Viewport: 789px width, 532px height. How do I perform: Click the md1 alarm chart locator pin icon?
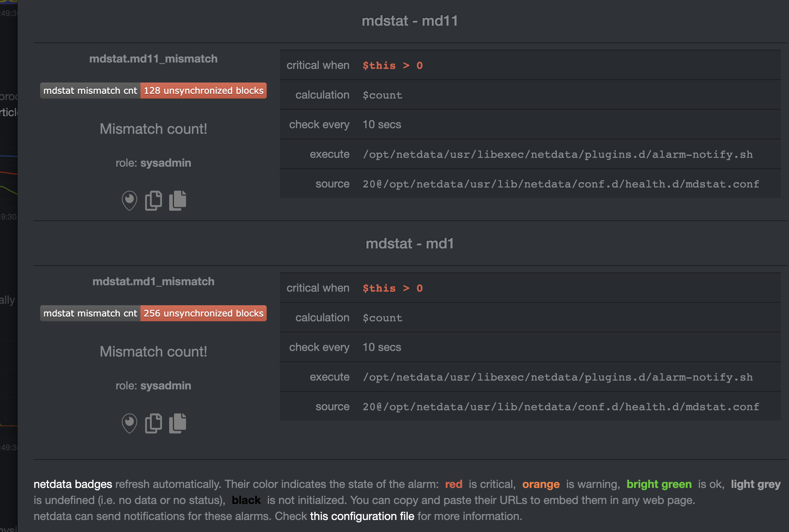pos(129,423)
